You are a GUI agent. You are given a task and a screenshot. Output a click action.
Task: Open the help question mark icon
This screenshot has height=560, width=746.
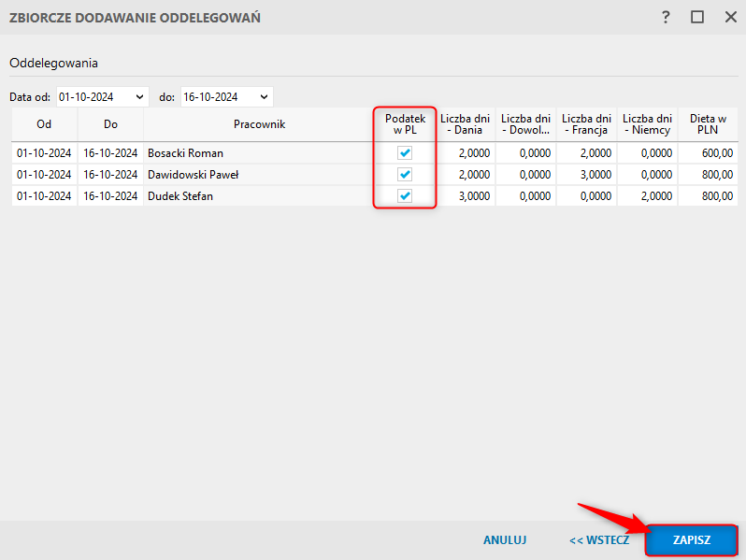[x=666, y=18]
